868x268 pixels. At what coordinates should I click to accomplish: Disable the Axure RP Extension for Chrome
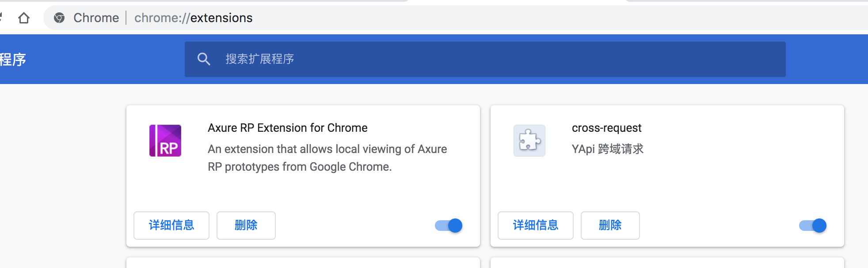pos(448,226)
